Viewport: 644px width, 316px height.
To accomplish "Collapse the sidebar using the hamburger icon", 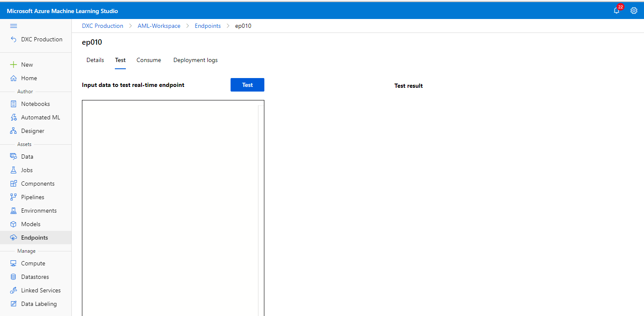I will [x=14, y=26].
